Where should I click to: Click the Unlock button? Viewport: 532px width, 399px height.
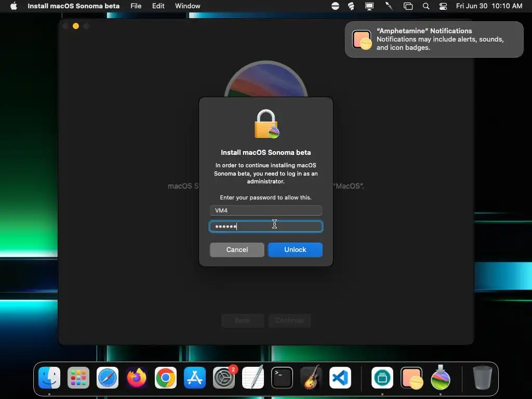295,250
